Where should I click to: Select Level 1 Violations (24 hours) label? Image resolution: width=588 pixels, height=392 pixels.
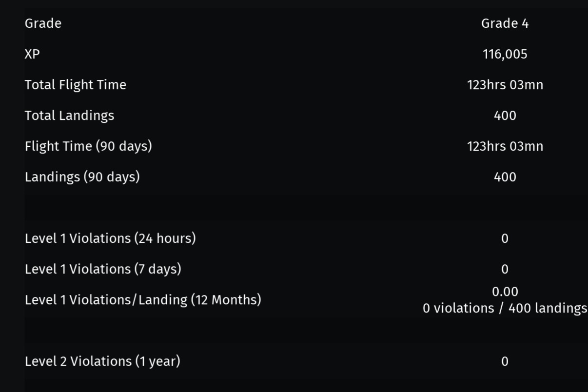pos(110,238)
